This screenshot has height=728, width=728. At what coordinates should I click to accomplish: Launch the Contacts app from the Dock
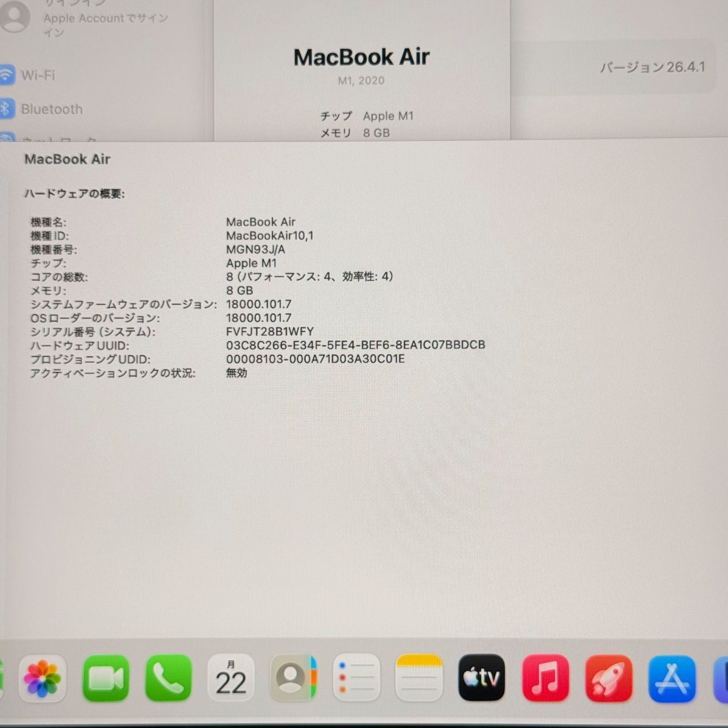[293, 678]
